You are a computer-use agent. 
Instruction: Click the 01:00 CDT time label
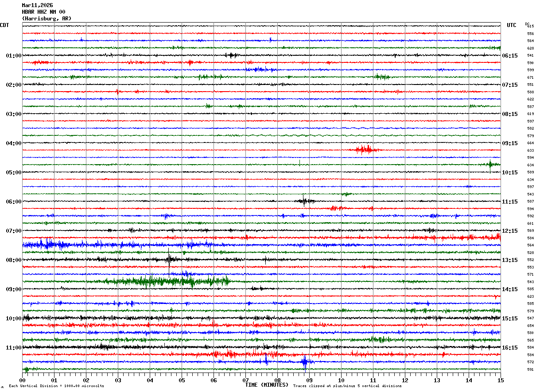(14, 56)
